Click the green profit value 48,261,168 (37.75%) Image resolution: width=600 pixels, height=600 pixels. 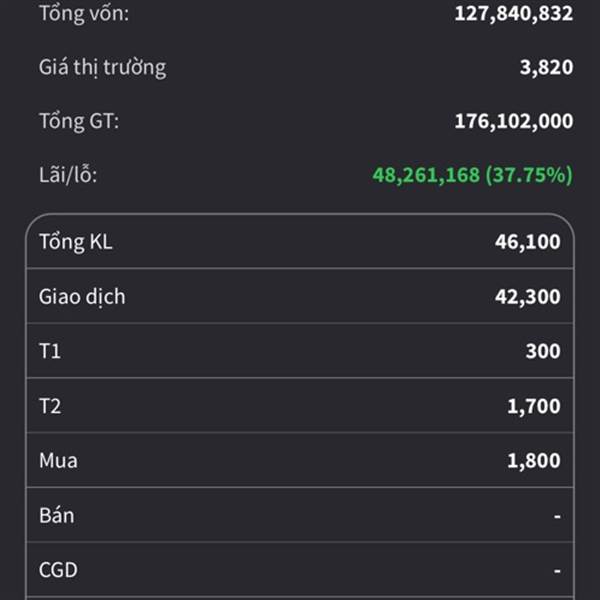point(472,176)
